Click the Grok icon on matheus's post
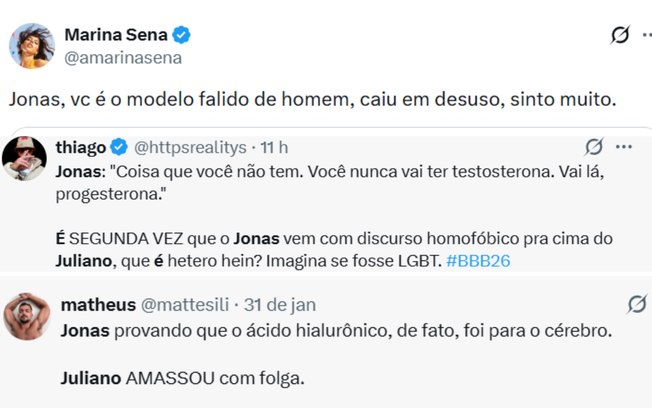This screenshot has width=652, height=408. pos(636,304)
